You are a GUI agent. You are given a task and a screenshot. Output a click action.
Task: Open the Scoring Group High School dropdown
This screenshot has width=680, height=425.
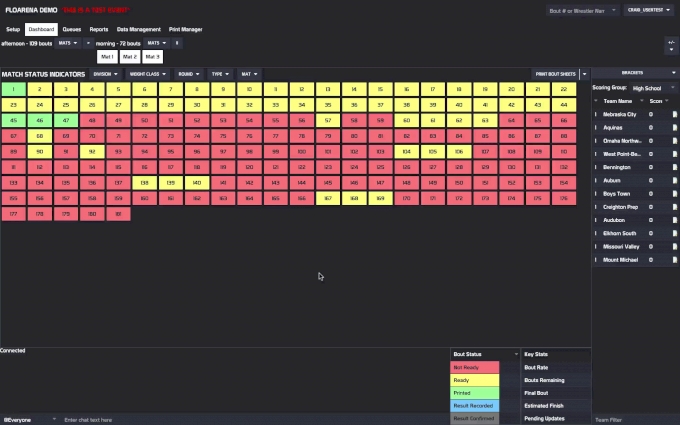[x=654, y=88]
